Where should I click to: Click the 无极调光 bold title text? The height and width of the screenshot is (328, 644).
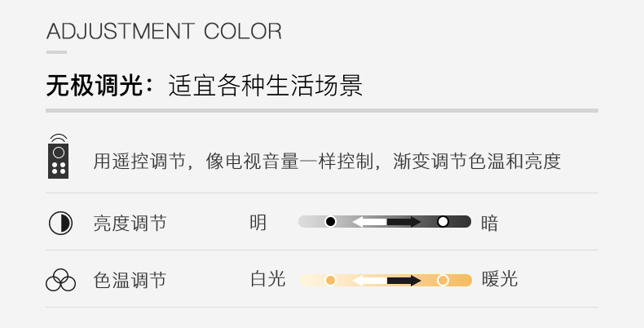click(94, 86)
